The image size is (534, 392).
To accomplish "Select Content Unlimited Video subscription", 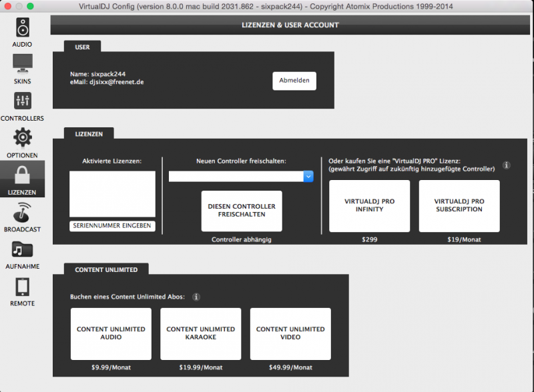I will click(x=290, y=334).
